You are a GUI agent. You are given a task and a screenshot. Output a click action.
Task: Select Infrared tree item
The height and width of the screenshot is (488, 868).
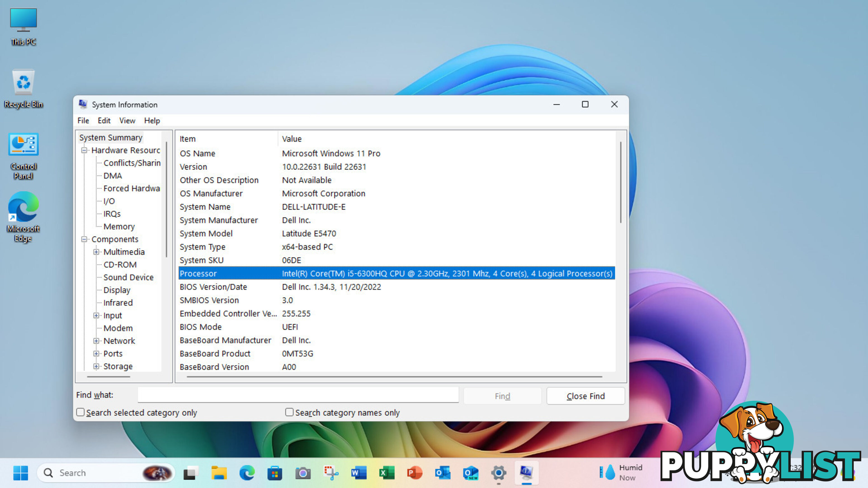[x=118, y=303]
